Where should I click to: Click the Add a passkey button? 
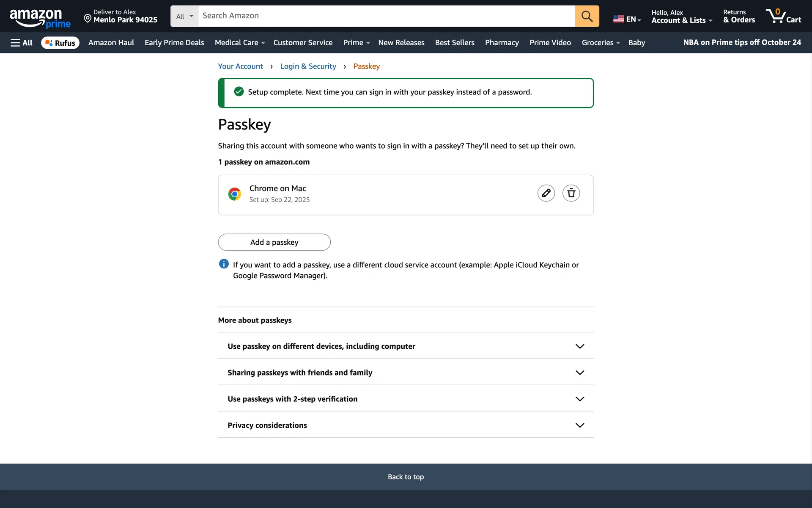pyautogui.click(x=274, y=242)
